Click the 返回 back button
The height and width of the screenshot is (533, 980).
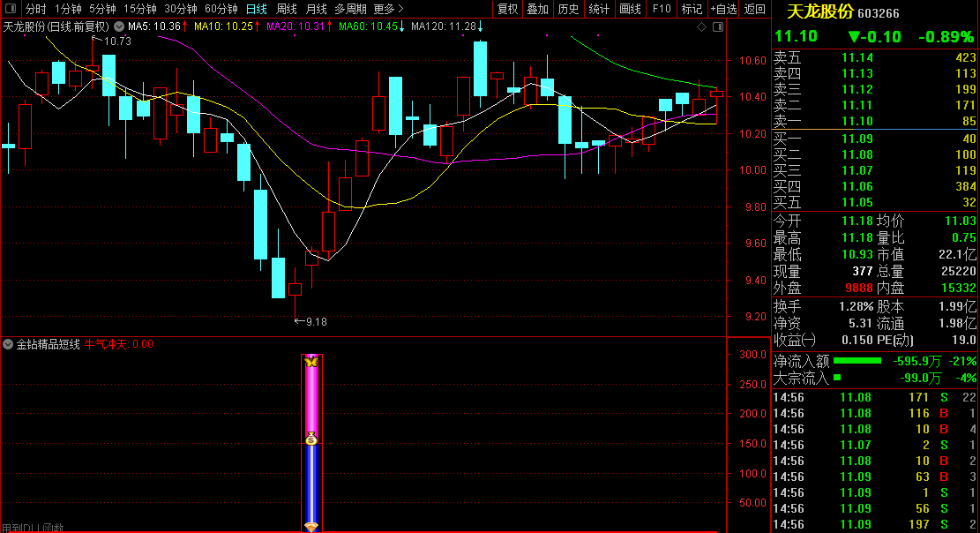(755, 9)
